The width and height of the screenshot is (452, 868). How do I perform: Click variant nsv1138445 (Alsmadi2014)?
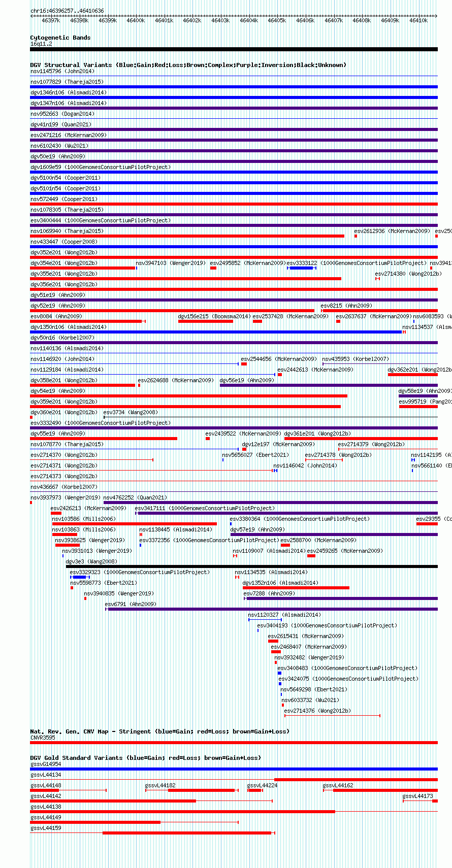176,529
